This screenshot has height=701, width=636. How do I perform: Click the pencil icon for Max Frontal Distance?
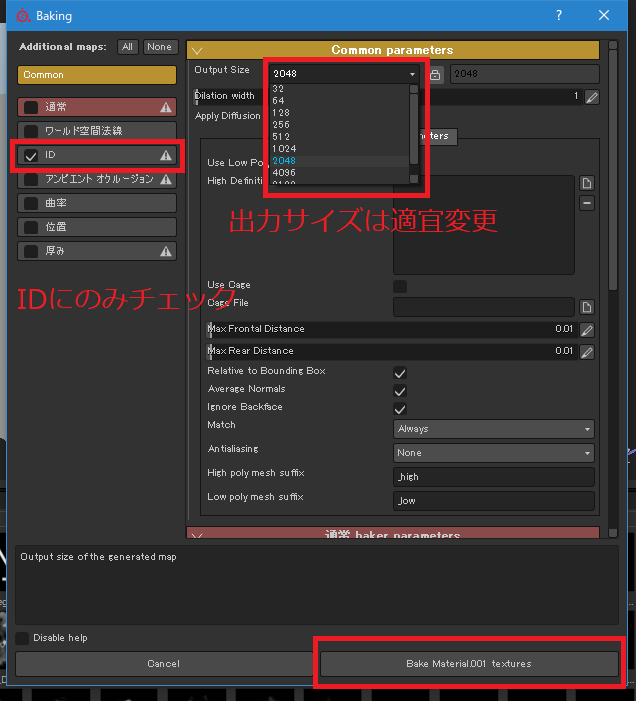(x=586, y=330)
